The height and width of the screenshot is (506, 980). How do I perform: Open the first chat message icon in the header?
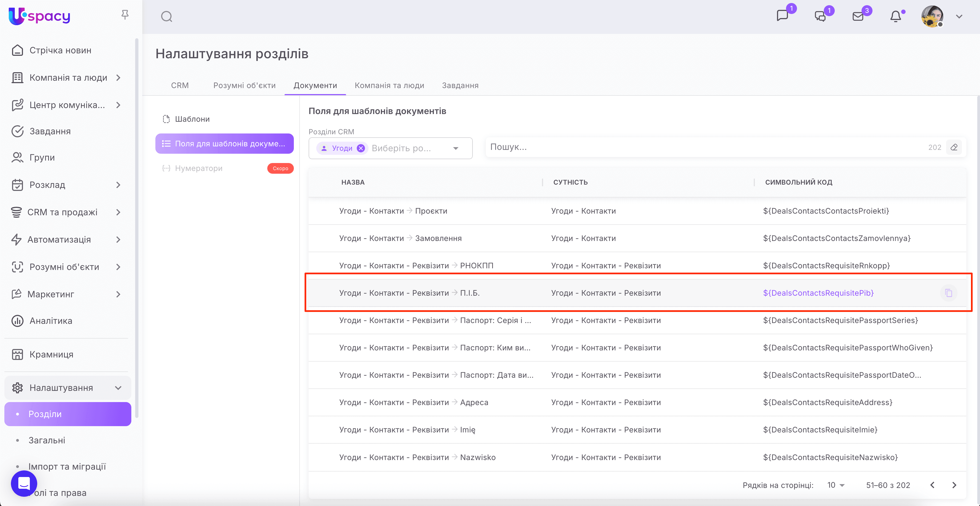pos(782,16)
